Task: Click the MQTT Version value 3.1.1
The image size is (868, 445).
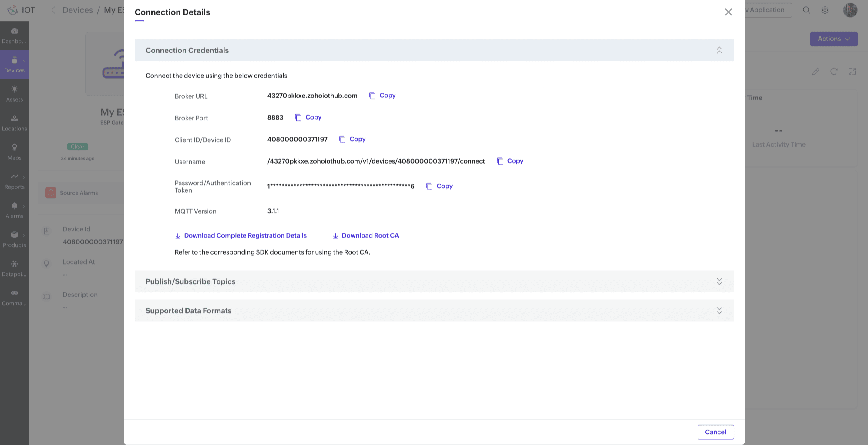Action: (273, 211)
